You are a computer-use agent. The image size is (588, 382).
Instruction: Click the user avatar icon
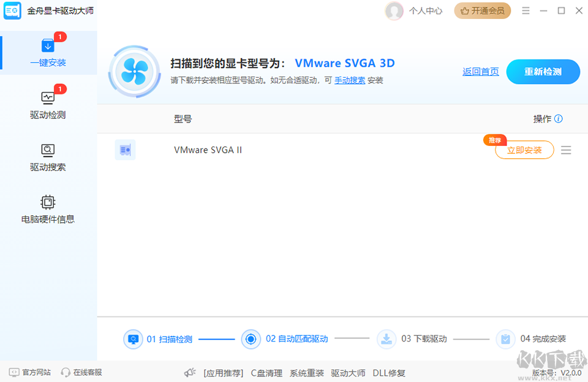394,11
